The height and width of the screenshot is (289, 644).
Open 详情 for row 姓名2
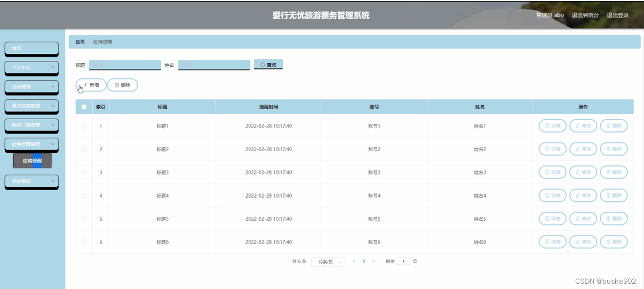pos(552,149)
